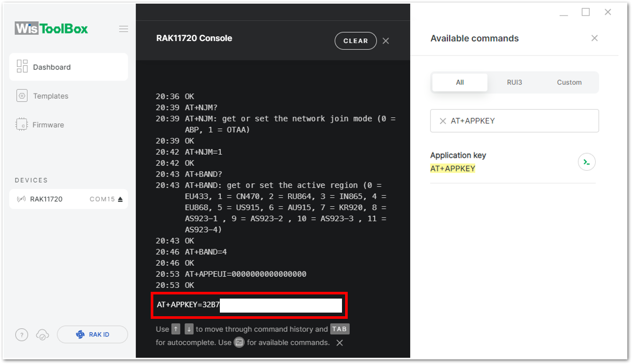632x364 pixels.
Task: Eject the RAK11720 device
Action: pyautogui.click(x=121, y=199)
